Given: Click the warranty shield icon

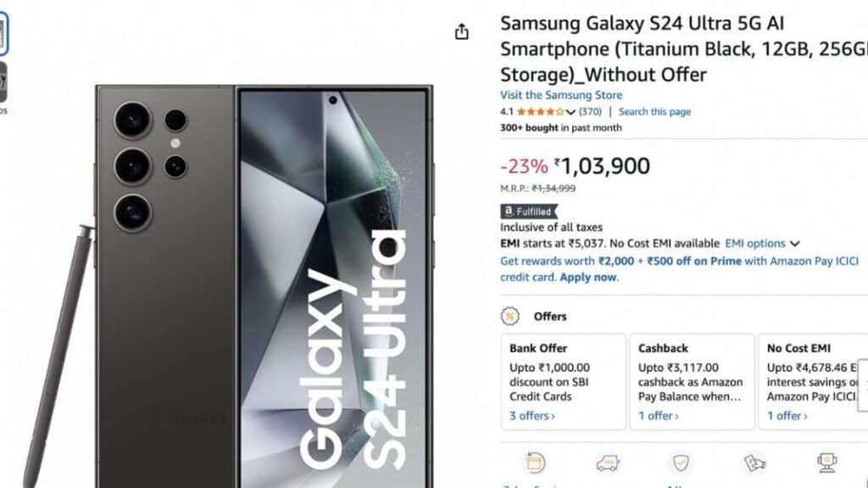Looking at the screenshot, I should tap(681, 463).
